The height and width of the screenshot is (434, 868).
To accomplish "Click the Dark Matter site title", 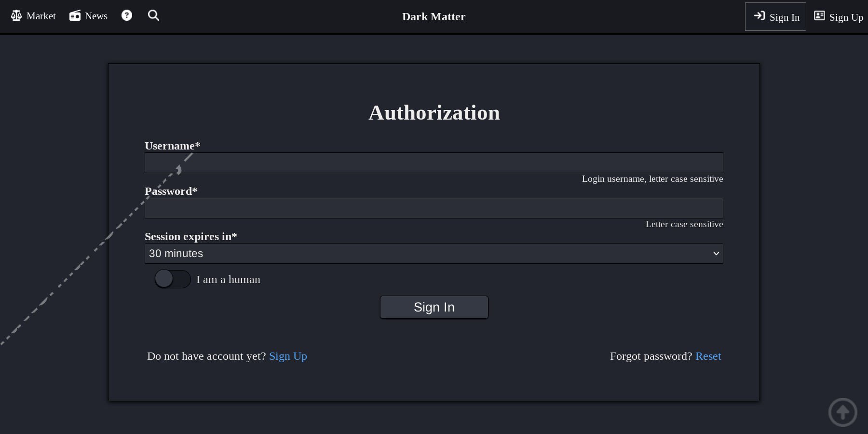I will (x=434, y=16).
